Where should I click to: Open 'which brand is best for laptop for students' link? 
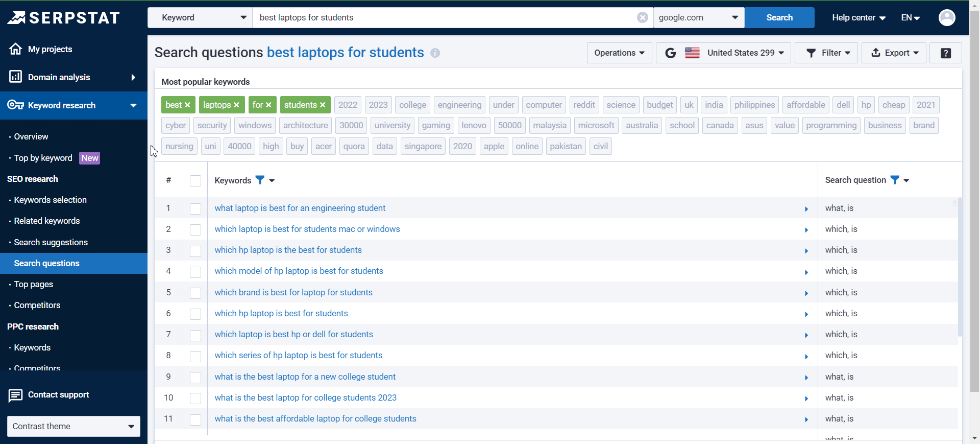[293, 292]
